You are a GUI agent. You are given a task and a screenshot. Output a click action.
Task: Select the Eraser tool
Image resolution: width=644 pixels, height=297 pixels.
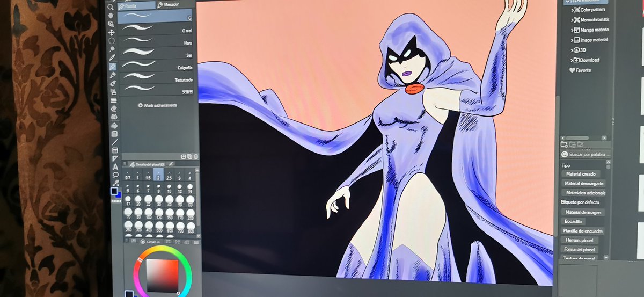(114, 108)
